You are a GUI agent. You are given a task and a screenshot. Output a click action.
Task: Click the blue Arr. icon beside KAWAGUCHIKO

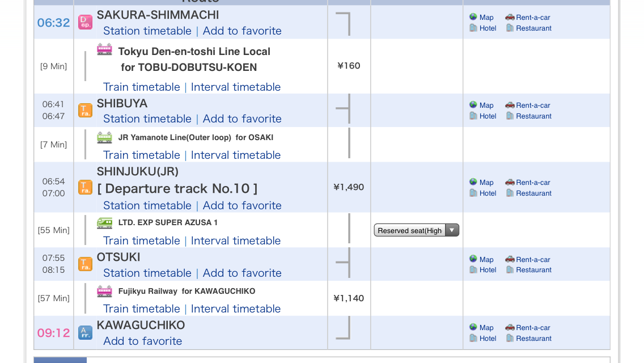(x=86, y=332)
